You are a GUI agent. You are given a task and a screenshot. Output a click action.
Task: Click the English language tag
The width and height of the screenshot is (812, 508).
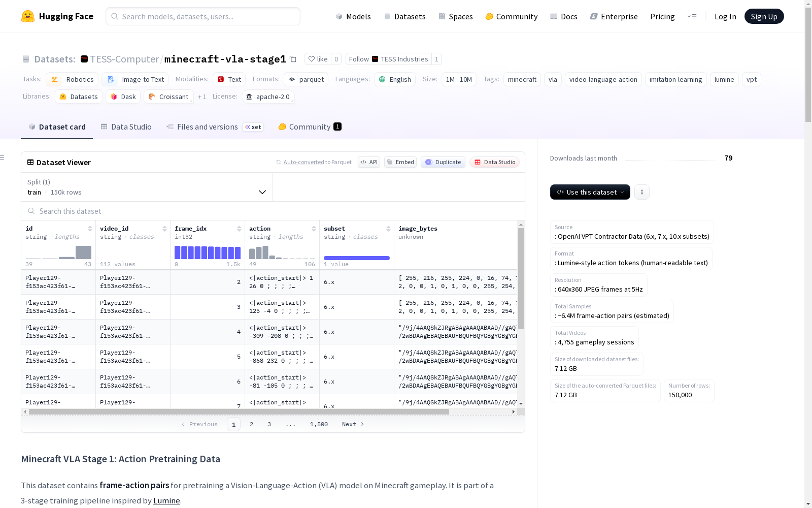[x=395, y=79]
